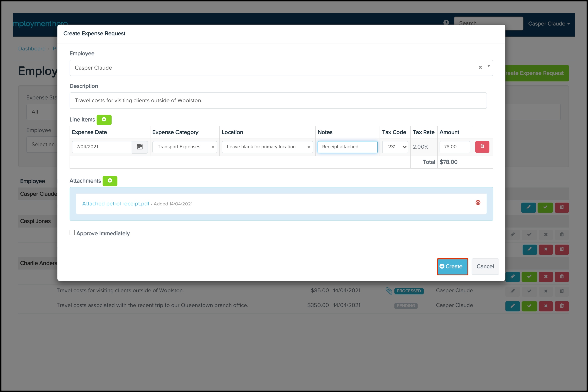Click the paperclip icon on the processed expense row
The image size is (588, 392).
389,290
